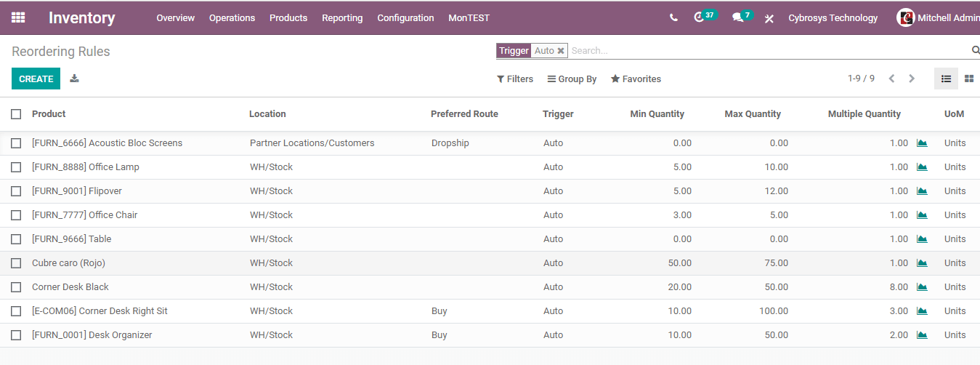Select Corner Desk Black row checkbox
Viewport: 980px width, 365px height.
16,287
